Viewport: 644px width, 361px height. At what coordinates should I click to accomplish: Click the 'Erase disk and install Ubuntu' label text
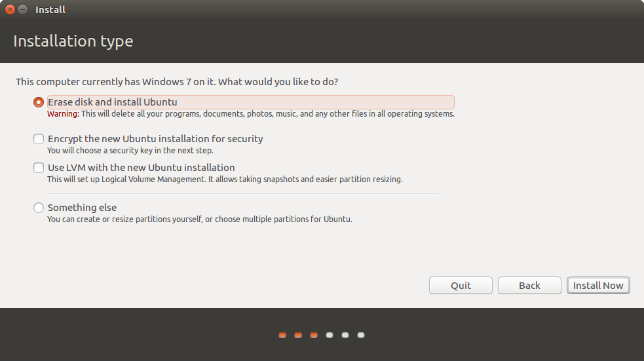tap(112, 102)
